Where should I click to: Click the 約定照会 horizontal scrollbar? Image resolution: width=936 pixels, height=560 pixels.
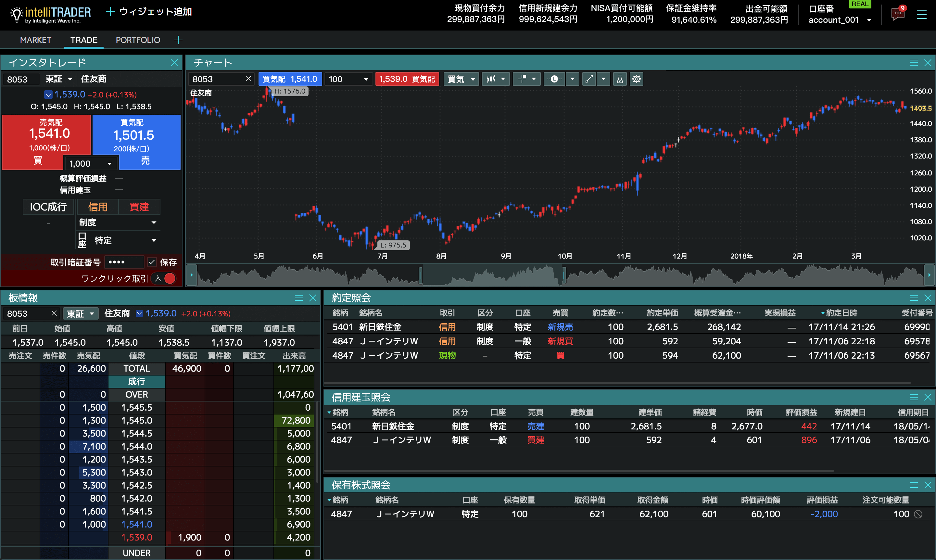click(x=617, y=383)
